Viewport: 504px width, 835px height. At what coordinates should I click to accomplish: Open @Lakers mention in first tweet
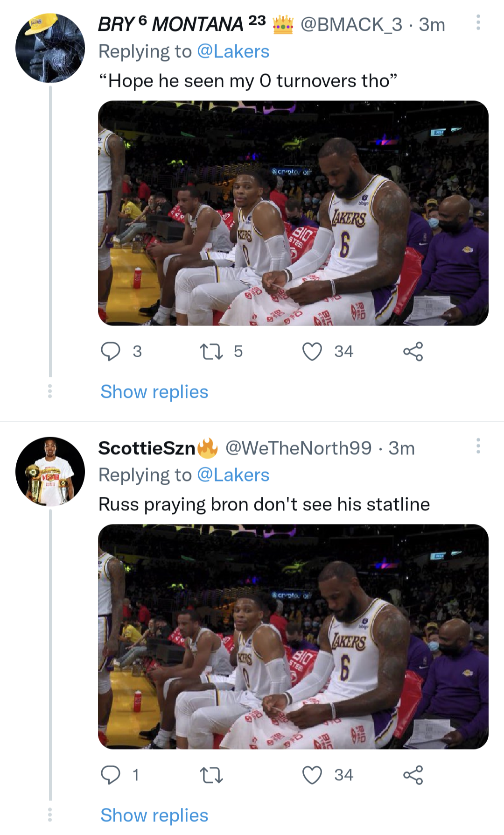tap(233, 51)
